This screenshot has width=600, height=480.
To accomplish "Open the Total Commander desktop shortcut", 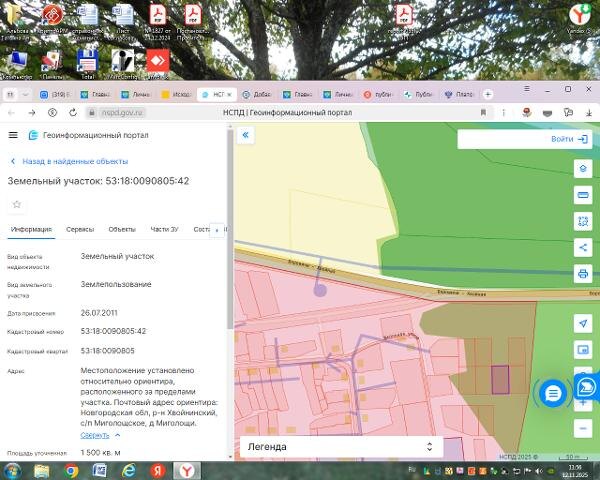I will click(87, 64).
